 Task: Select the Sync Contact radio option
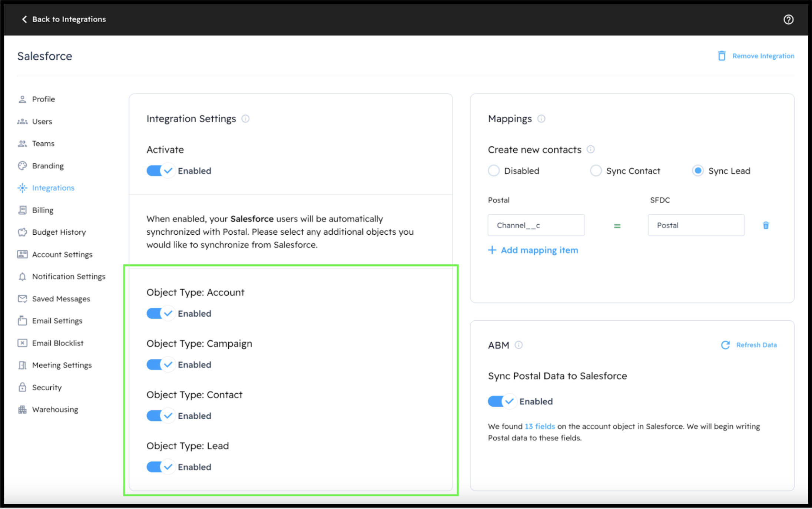(596, 171)
